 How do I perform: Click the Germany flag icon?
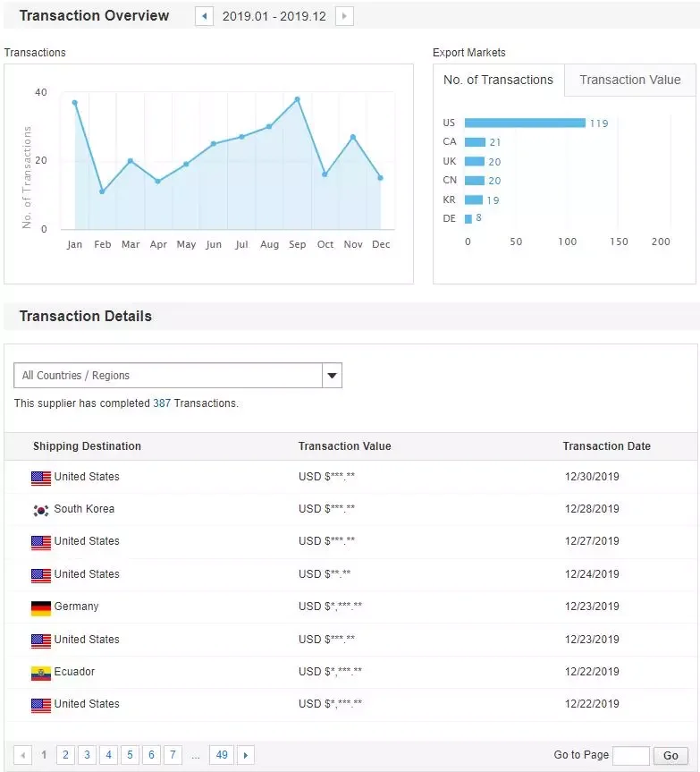click(40, 607)
